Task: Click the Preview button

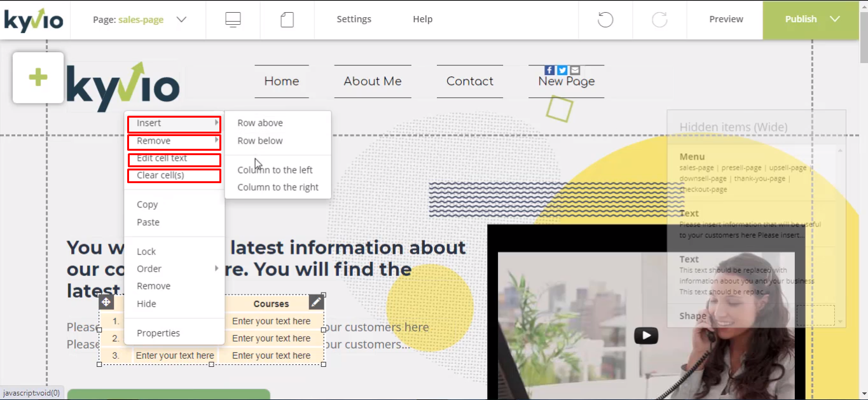Action: point(726,19)
